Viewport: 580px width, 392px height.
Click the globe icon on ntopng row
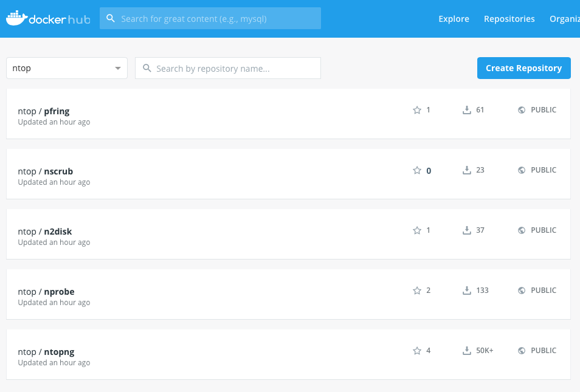click(x=522, y=351)
